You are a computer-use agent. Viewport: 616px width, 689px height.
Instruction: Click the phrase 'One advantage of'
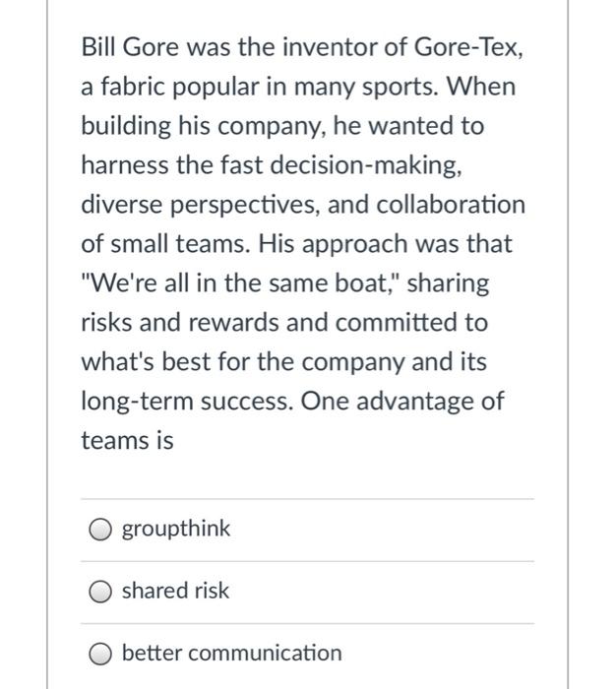click(402, 402)
